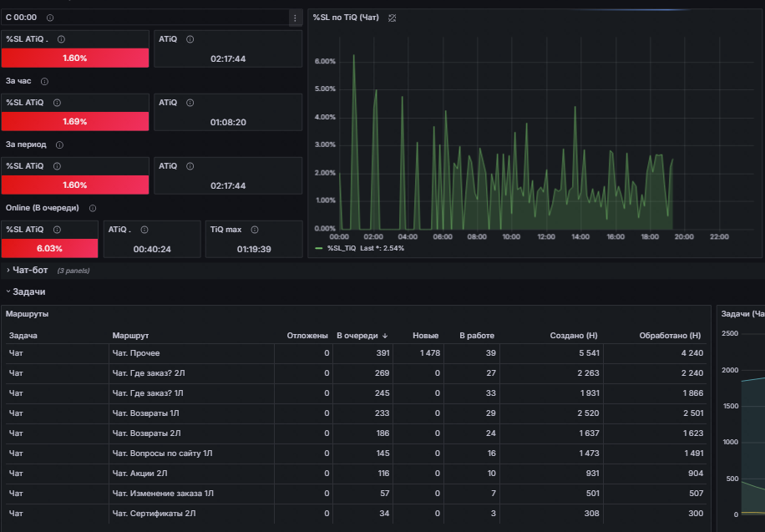Click the info icon beside 'За период'

(x=59, y=145)
